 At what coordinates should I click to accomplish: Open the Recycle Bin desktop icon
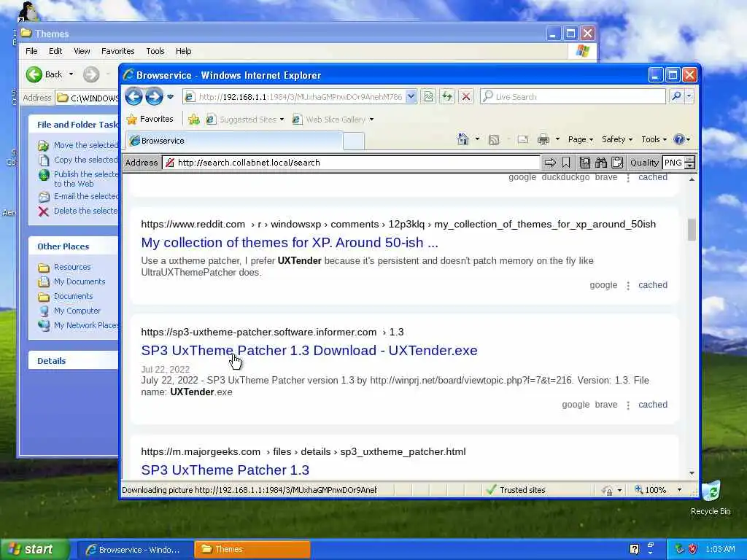pyautogui.click(x=711, y=497)
